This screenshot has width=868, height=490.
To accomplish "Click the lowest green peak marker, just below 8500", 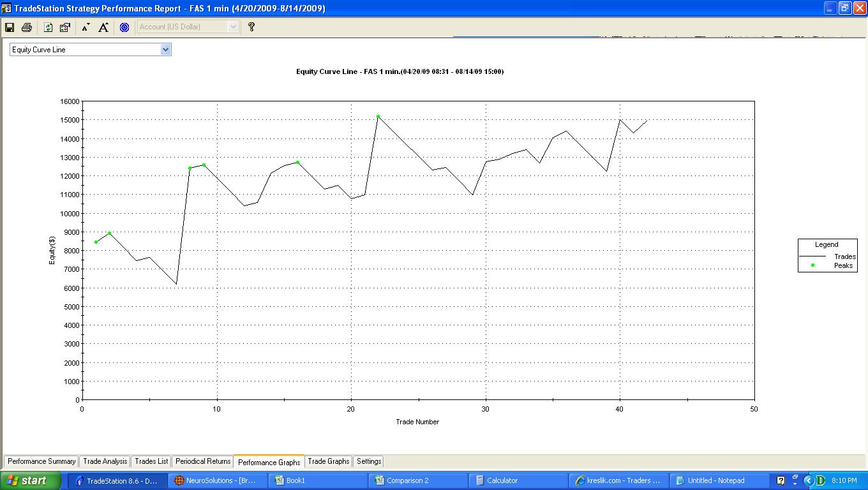I will pyautogui.click(x=96, y=242).
